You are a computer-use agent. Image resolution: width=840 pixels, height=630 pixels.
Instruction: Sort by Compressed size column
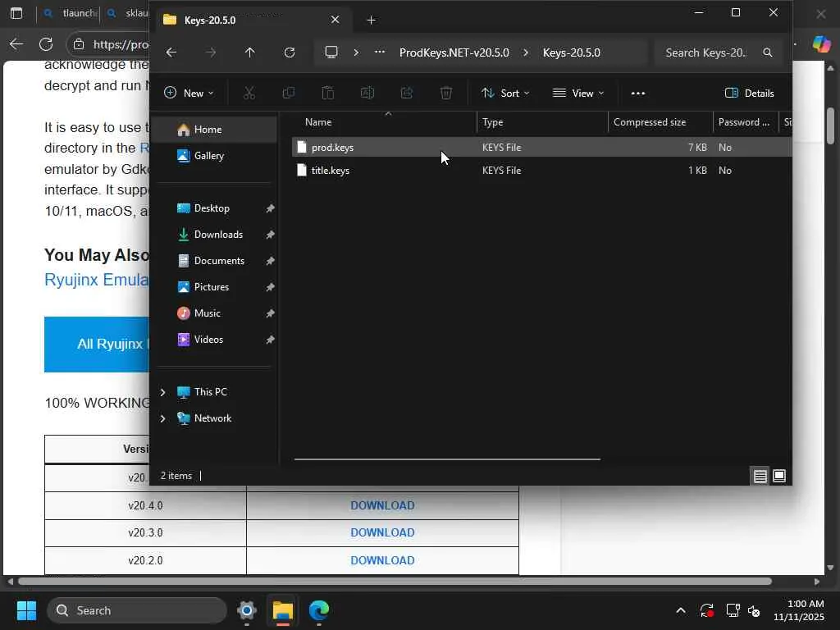click(660, 122)
